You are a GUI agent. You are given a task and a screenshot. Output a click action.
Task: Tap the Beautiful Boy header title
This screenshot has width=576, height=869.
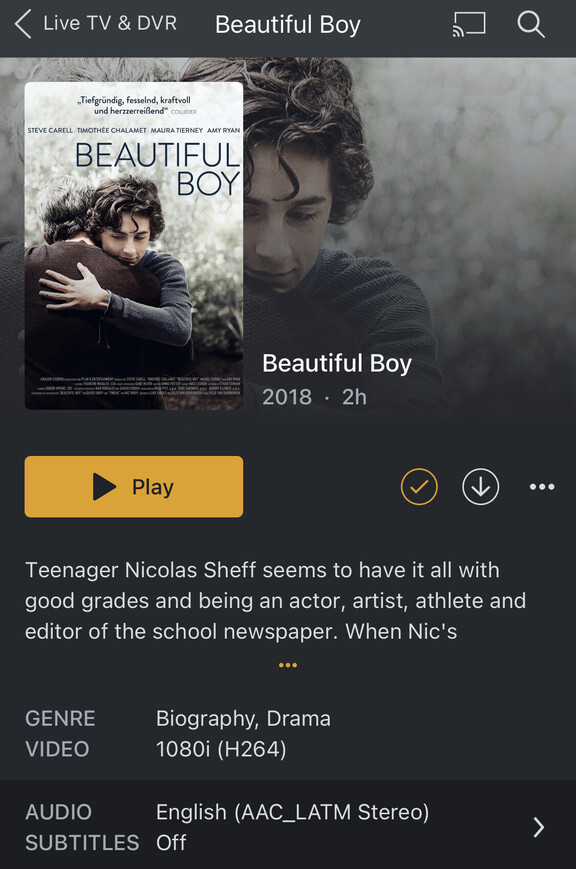[x=288, y=24]
